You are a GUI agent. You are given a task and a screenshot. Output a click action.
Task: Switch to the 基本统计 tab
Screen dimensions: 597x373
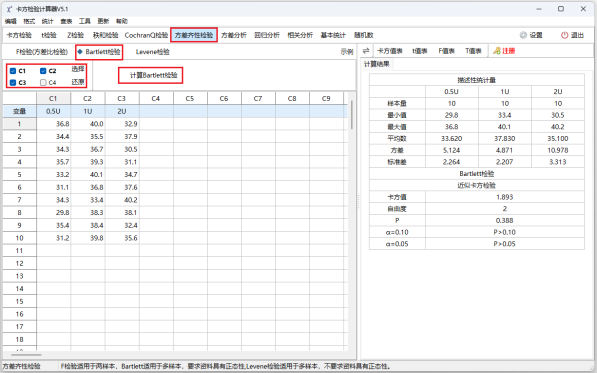333,35
